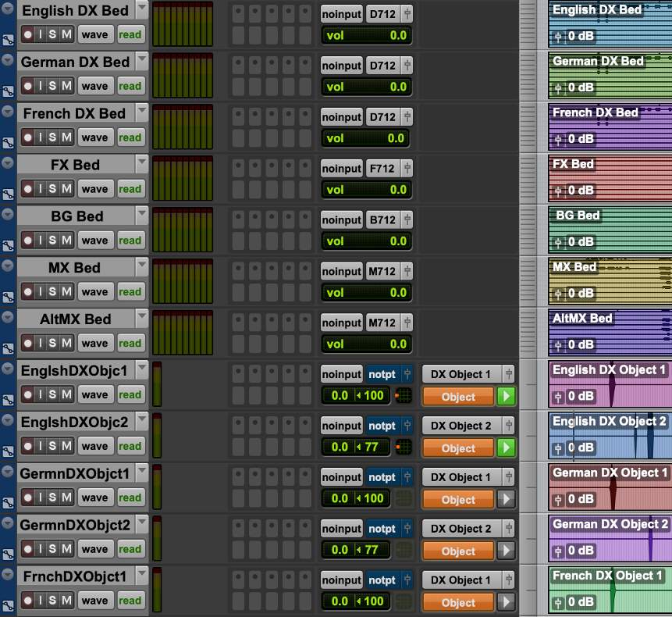Viewport: 672px width, 617px height.
Task: Click the gray object arrow on GermnDXObjct1
Action: pyautogui.click(x=506, y=499)
